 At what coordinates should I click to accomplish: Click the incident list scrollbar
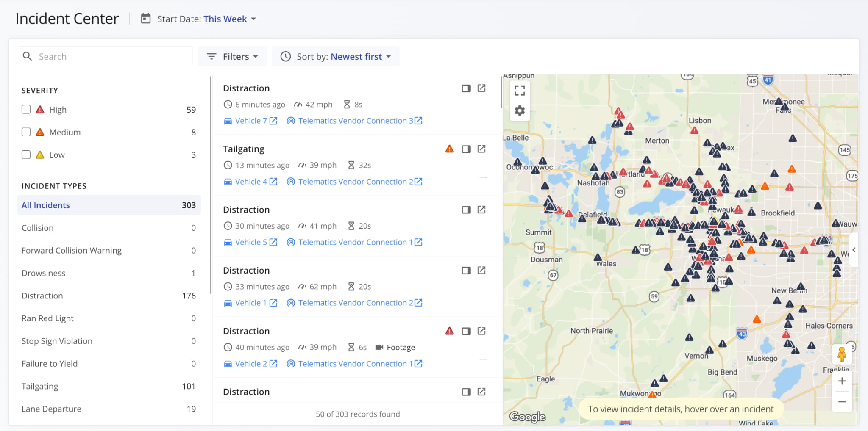501,92
